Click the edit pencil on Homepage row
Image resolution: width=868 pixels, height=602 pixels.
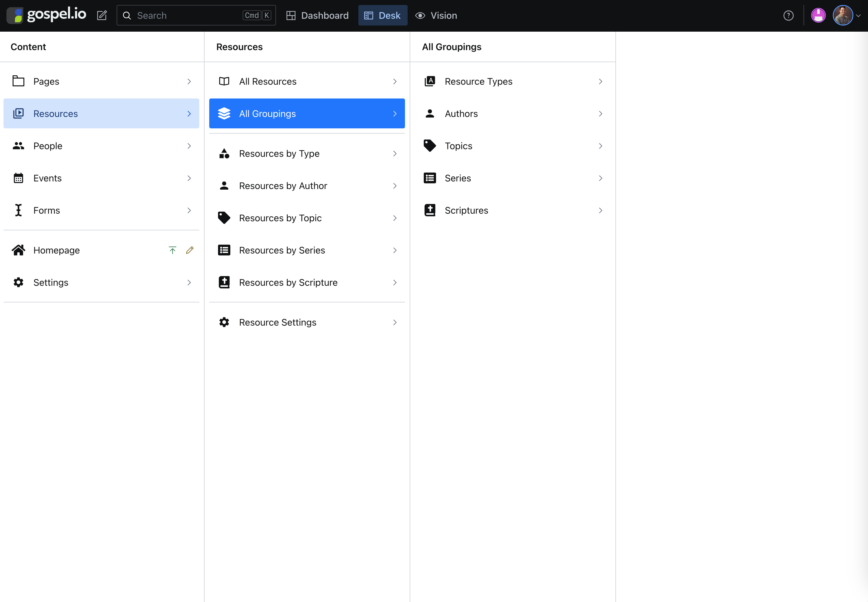pos(190,250)
